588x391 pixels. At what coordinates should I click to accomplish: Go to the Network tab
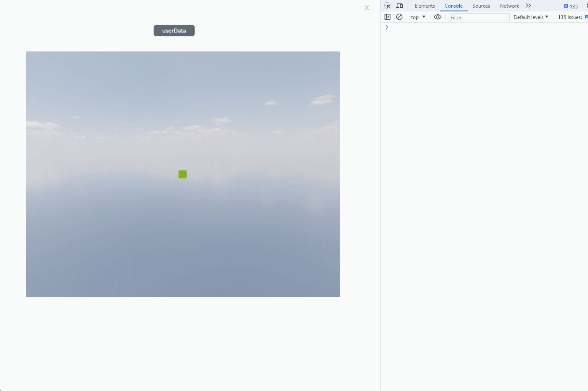[509, 6]
